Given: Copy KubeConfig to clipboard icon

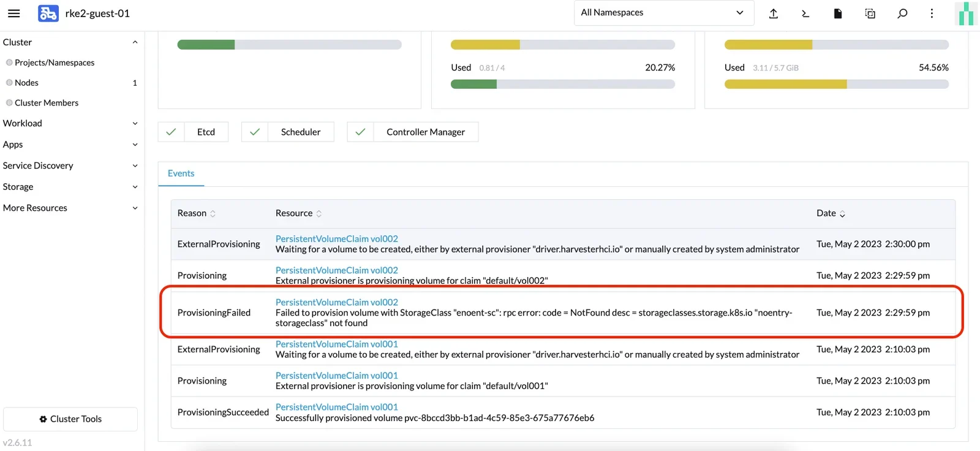Looking at the screenshot, I should 870,13.
